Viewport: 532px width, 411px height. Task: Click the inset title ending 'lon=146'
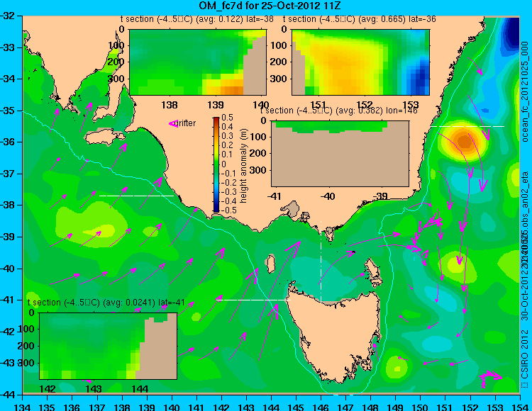339,111
